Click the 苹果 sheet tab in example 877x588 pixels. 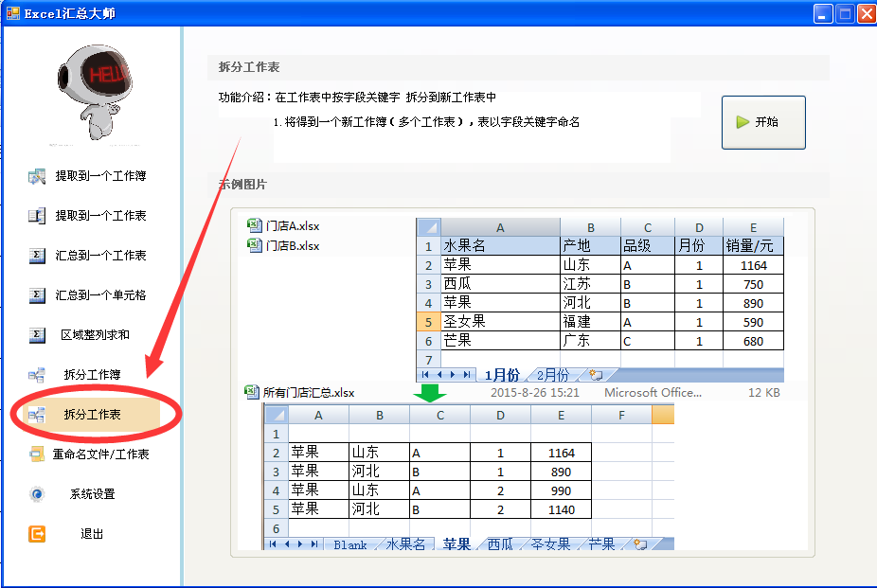click(456, 544)
